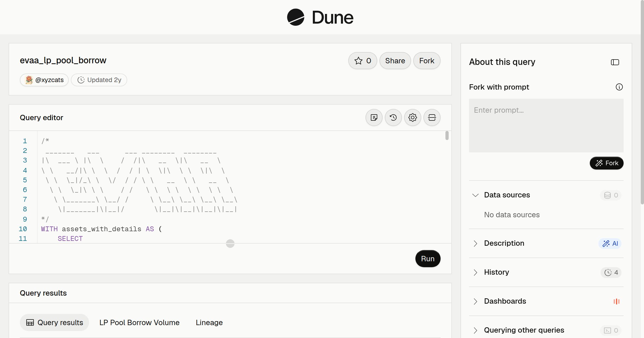Expand the Dashboards section
The height and width of the screenshot is (338, 644).
[x=475, y=301]
